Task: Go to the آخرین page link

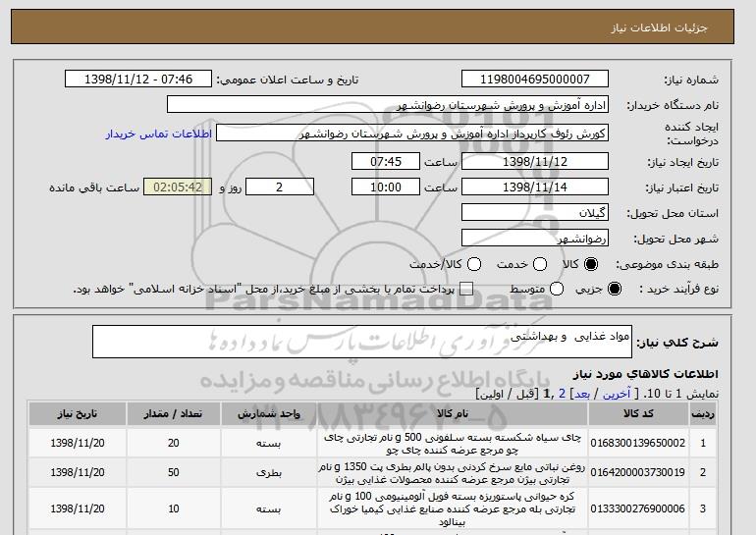Action: point(617,394)
